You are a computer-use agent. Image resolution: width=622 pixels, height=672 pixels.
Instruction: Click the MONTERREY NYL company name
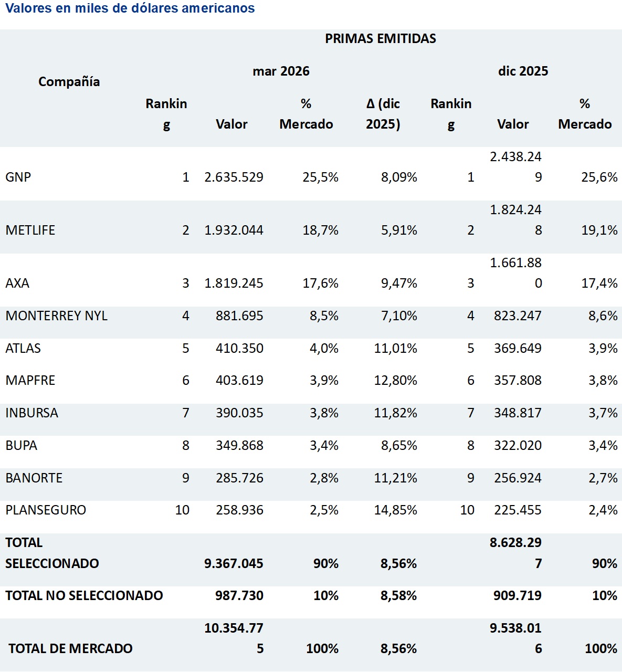click(x=57, y=316)
